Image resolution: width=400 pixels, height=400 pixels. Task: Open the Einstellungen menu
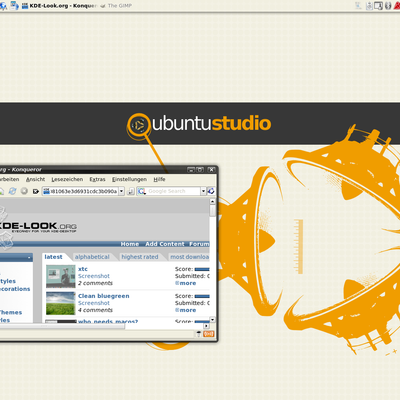129,179
